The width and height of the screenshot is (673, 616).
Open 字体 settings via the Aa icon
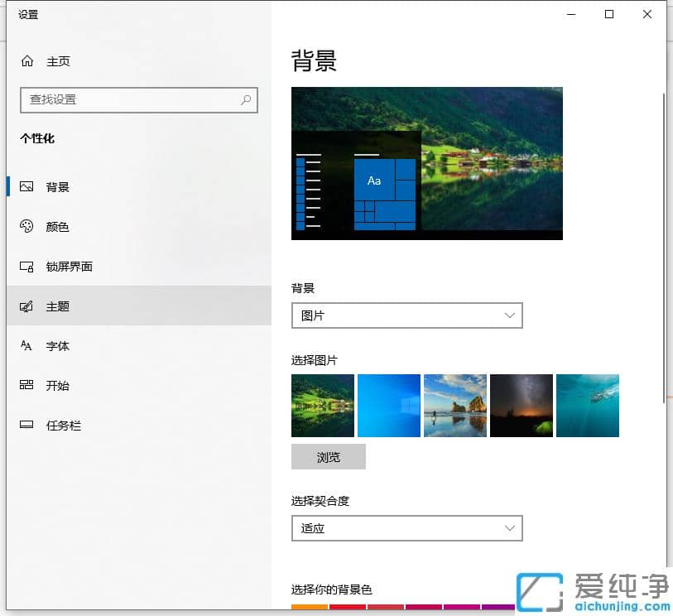pyautogui.click(x=27, y=345)
